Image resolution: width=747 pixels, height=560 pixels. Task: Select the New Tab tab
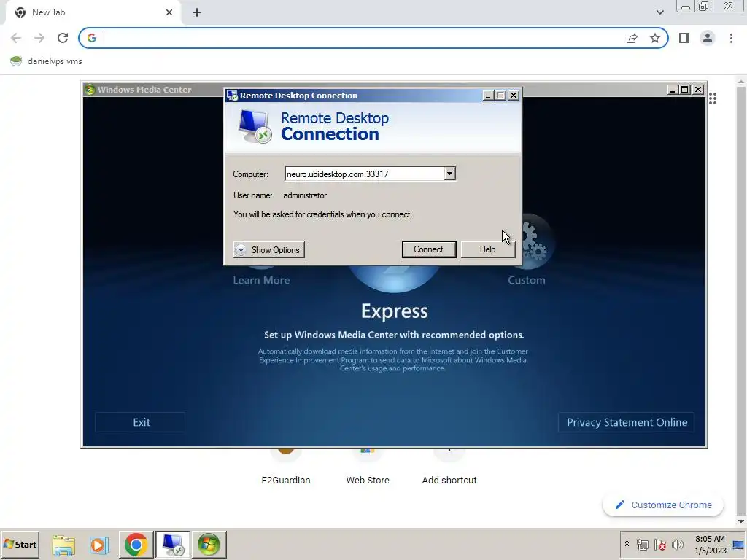pos(93,12)
